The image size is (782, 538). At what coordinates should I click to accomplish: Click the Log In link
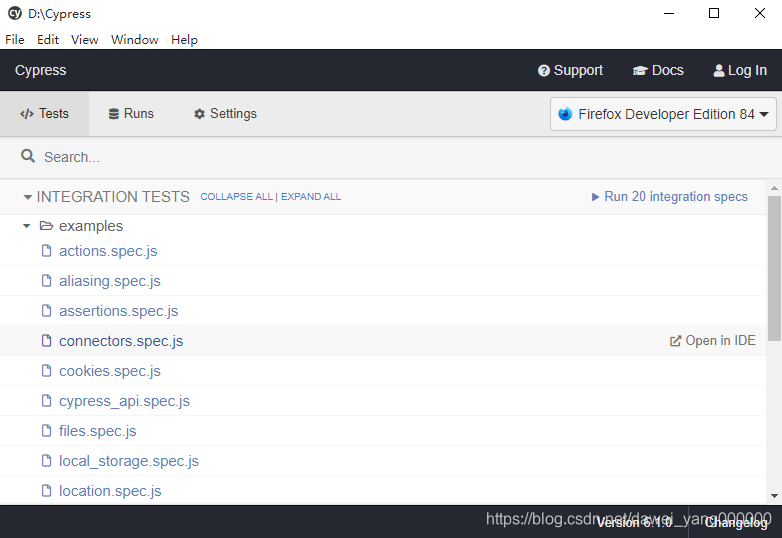[x=740, y=70]
